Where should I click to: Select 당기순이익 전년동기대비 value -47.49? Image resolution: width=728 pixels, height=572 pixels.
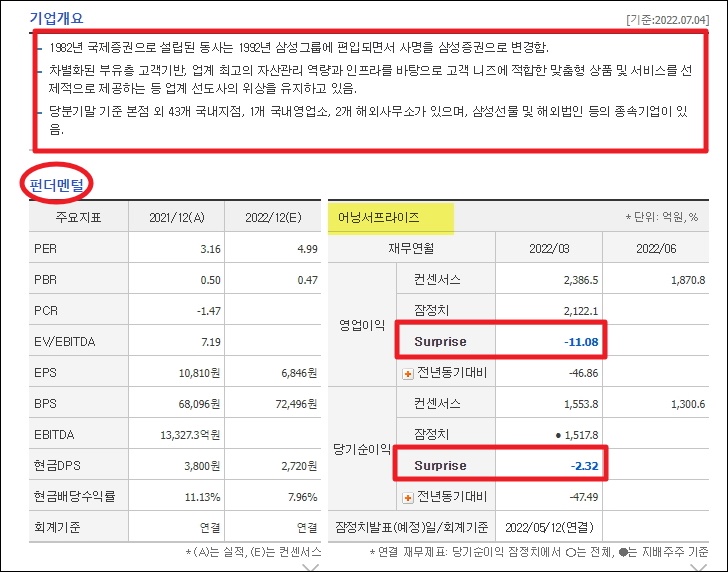[x=584, y=497]
